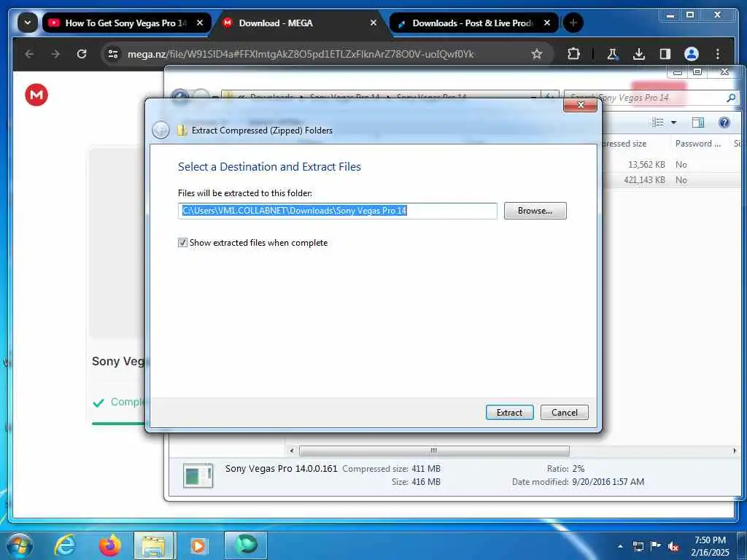Go forward in the browser

coord(55,54)
